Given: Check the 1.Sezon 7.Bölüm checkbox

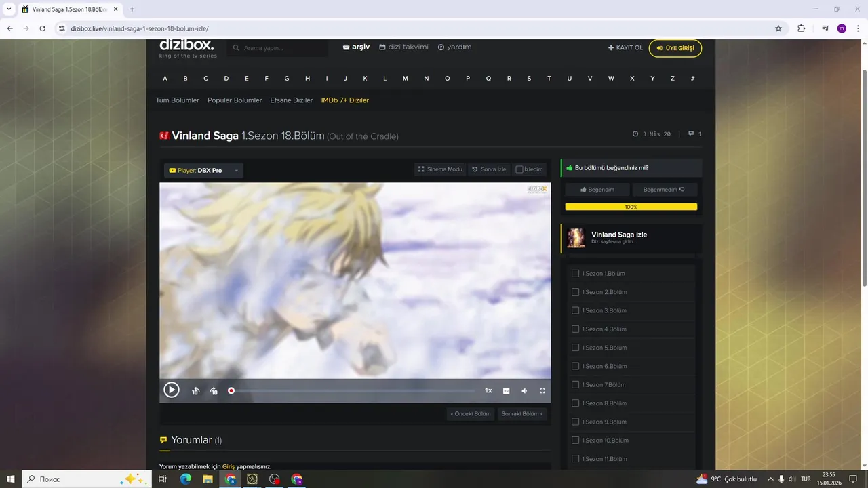Looking at the screenshot, I should tap(575, 384).
